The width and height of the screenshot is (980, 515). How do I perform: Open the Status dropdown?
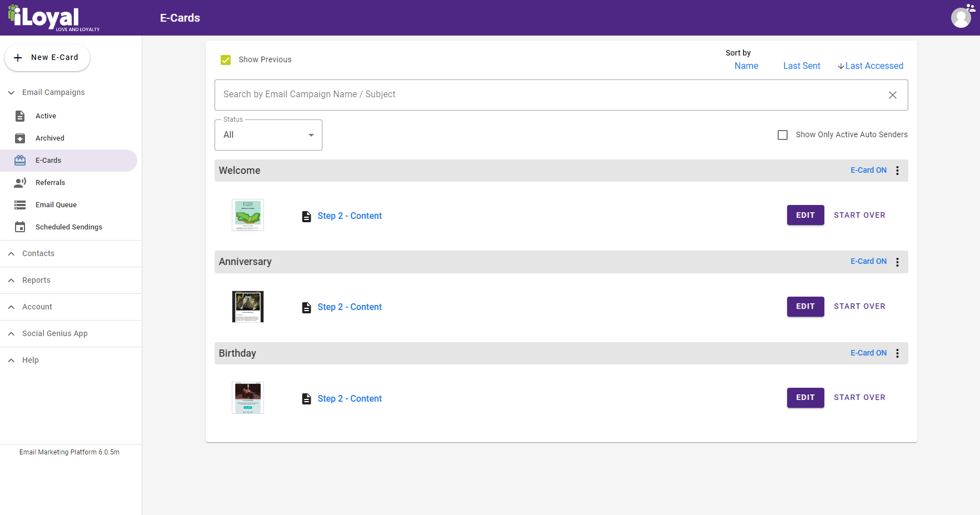(x=268, y=135)
